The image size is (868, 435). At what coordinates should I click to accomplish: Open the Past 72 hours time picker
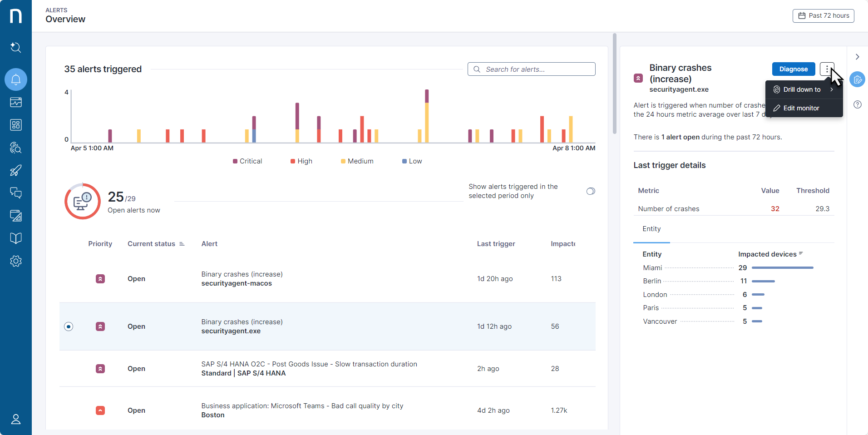coord(824,15)
